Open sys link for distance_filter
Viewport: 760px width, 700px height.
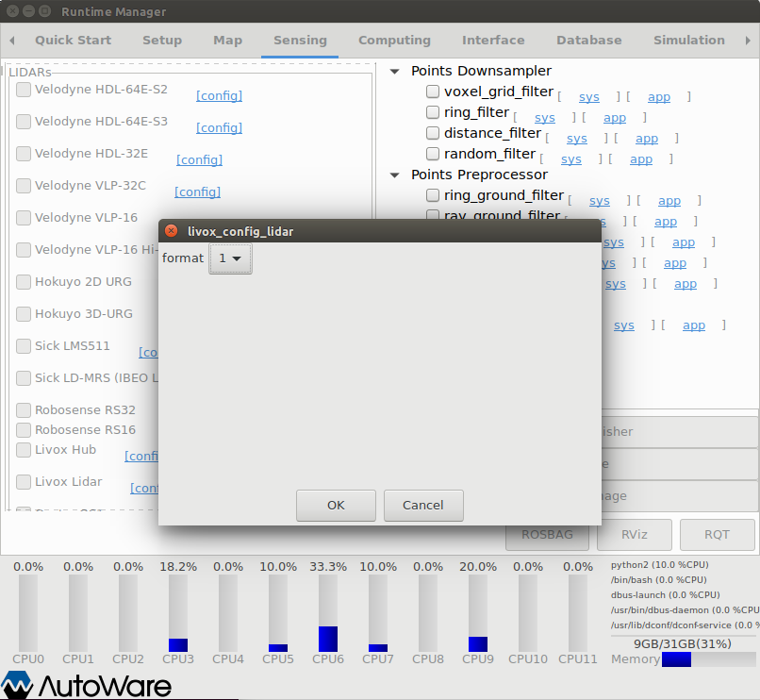click(577, 139)
